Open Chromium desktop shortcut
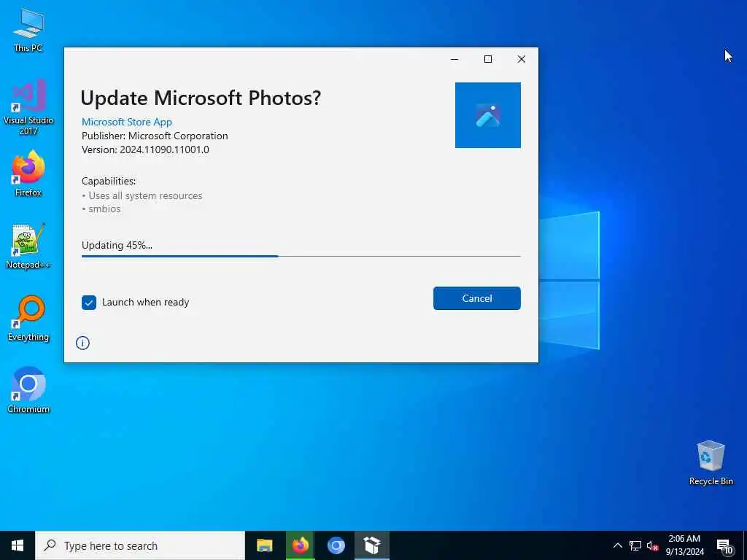 pyautogui.click(x=28, y=391)
